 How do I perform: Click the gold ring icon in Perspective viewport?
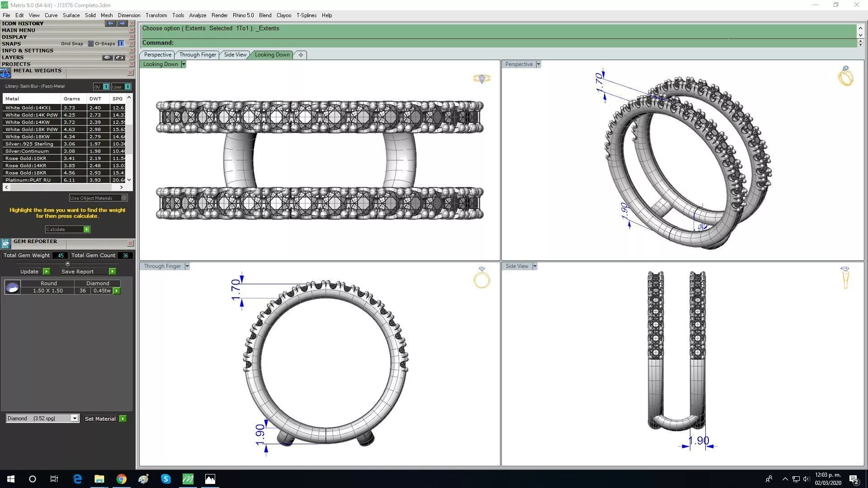[845, 76]
